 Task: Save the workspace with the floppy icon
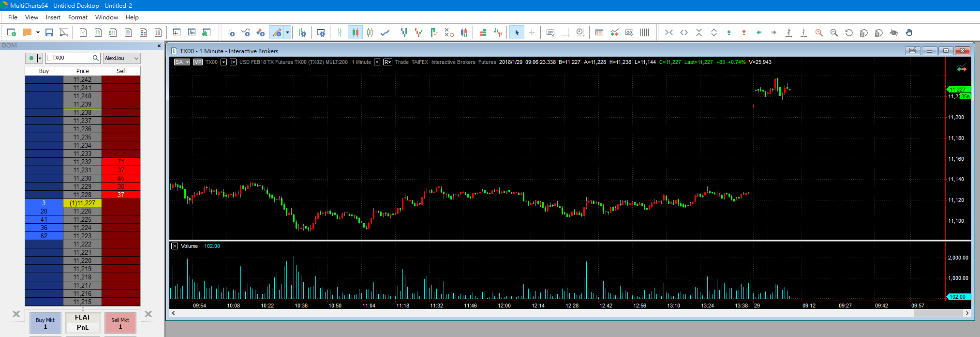[x=49, y=32]
